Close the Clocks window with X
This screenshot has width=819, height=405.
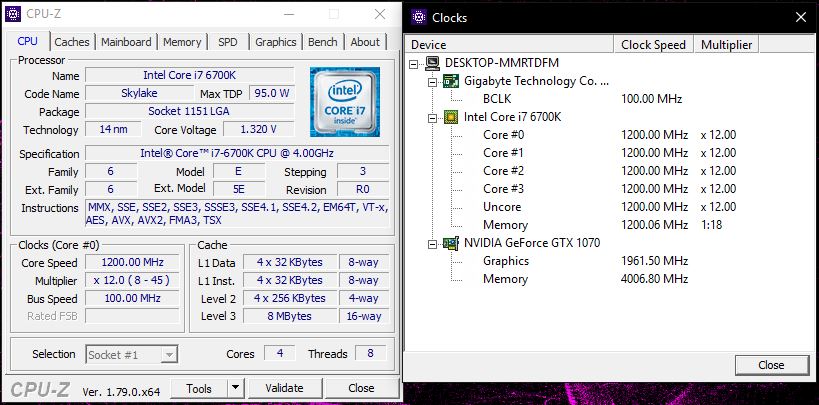click(801, 17)
